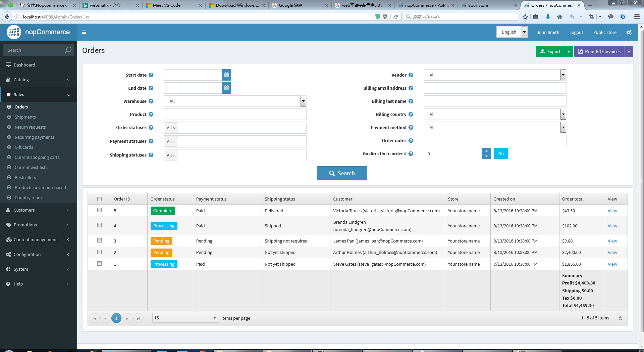Click help icon next to Order notes
Image resolution: width=644 pixels, height=352 pixels.
(411, 141)
